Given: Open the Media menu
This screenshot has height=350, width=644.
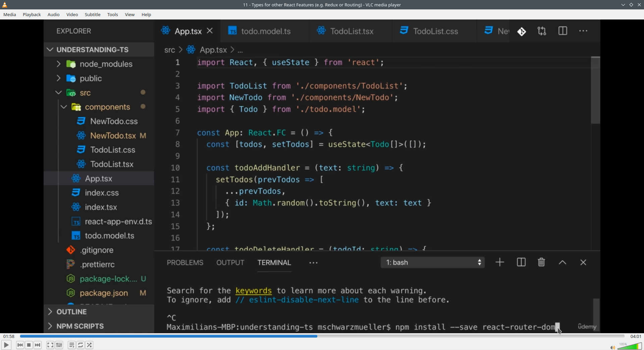Looking at the screenshot, I should (x=10, y=14).
